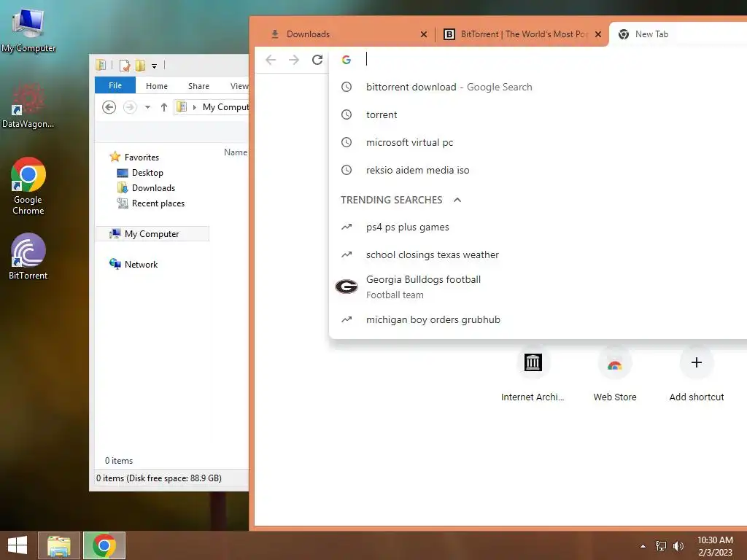Open the taskbar clock and date
747x560 pixels.
tap(715, 546)
